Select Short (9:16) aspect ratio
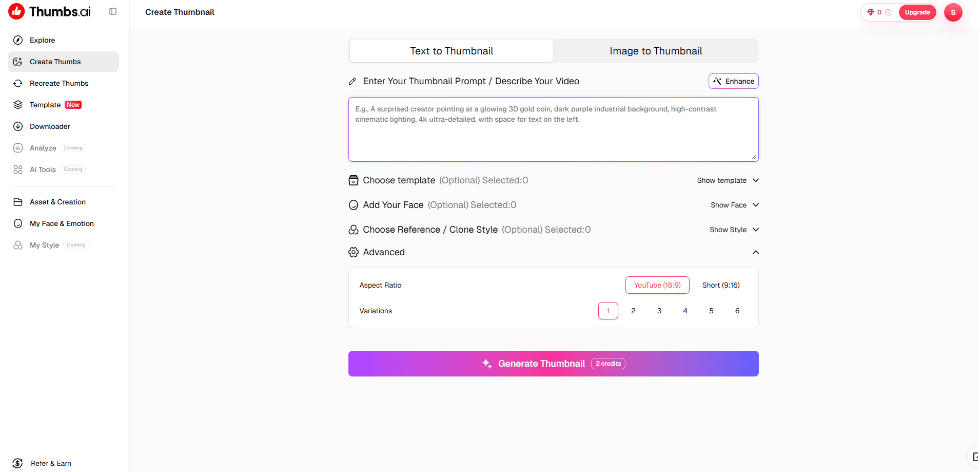 coord(721,285)
